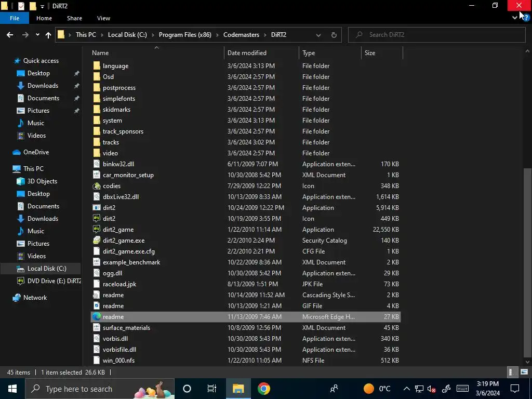Go back with the Back arrow
The width and height of the screenshot is (532, 399).
point(10,35)
